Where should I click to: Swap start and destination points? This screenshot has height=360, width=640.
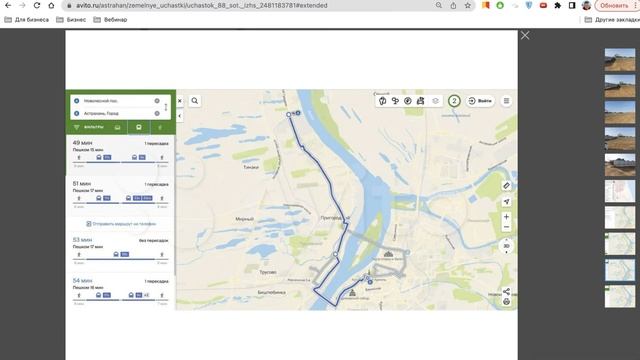[x=166, y=107]
